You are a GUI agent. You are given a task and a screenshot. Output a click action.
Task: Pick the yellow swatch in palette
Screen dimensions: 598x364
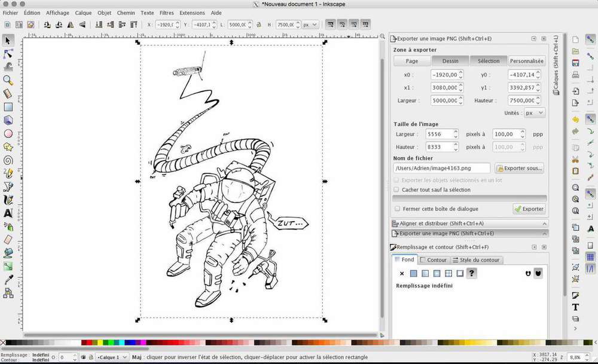click(100, 342)
